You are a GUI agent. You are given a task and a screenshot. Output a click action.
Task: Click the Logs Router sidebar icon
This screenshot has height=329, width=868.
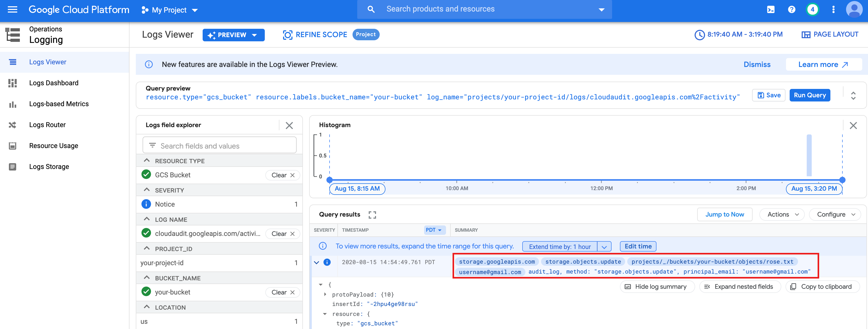(13, 125)
